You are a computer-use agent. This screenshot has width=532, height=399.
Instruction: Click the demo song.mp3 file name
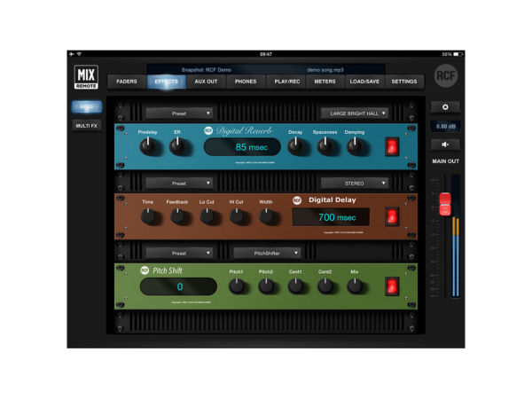[325, 70]
